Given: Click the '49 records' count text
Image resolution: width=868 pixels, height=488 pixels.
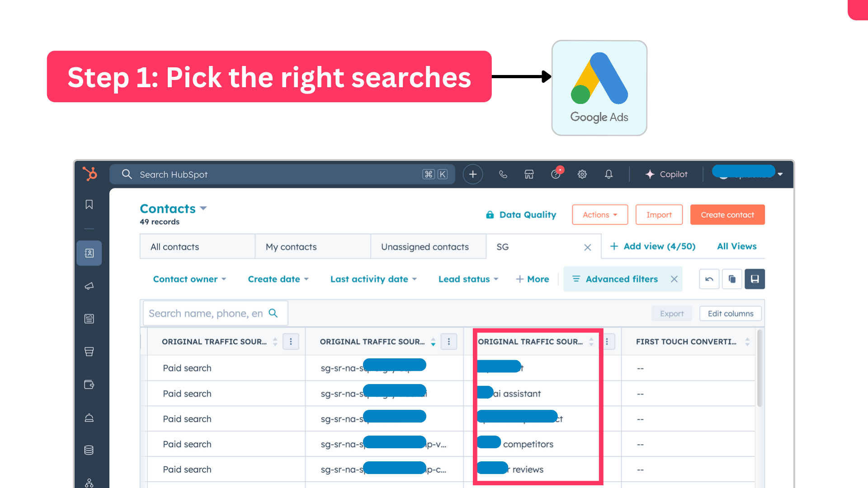Looking at the screenshot, I should (160, 222).
